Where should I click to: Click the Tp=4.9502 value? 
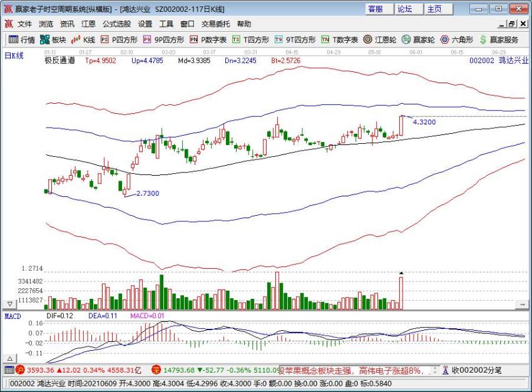100,61
